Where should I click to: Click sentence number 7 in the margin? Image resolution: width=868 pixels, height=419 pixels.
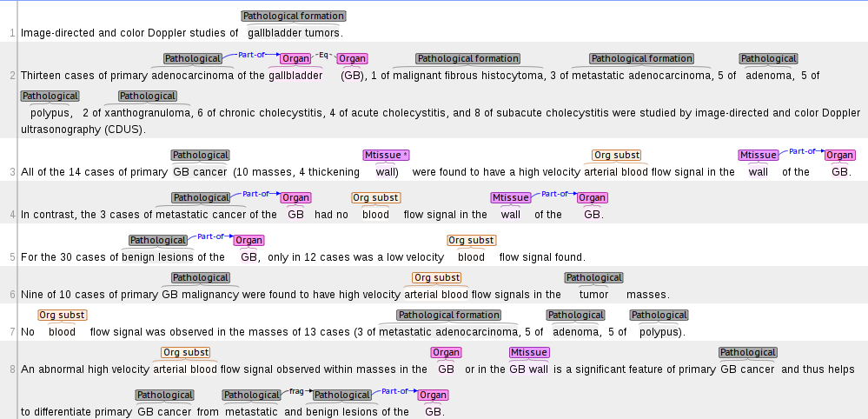[12, 332]
